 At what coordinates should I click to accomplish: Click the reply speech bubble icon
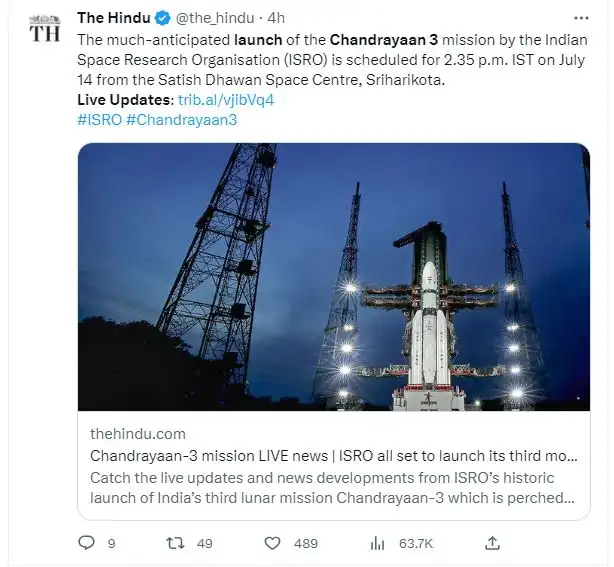87,543
